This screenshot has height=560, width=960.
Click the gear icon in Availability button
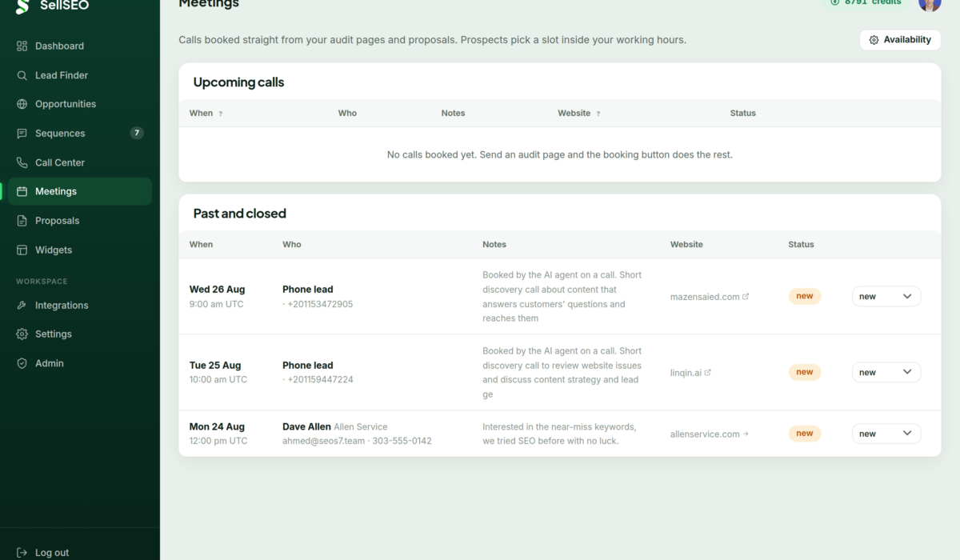(874, 40)
